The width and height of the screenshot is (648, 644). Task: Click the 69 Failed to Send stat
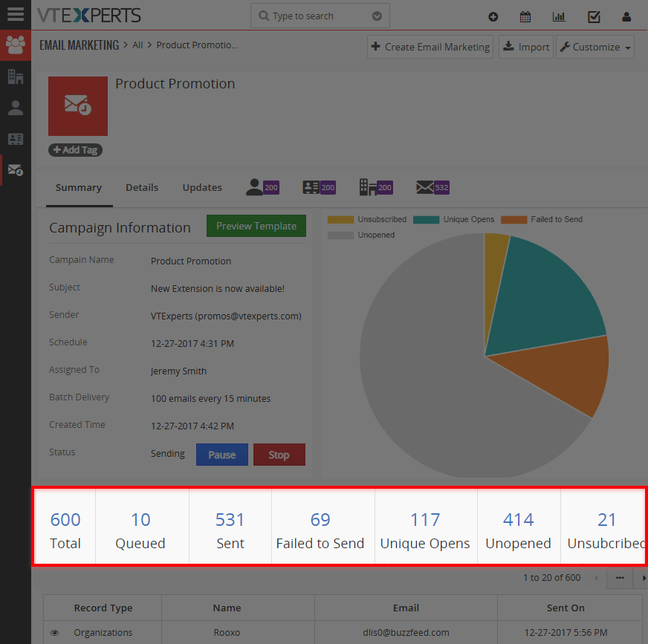(320, 530)
